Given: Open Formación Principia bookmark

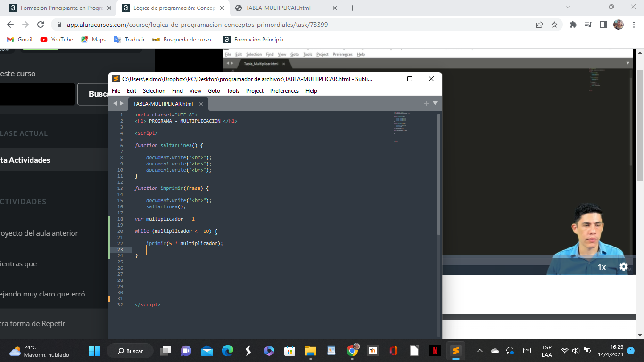Looking at the screenshot, I should click(x=256, y=40).
